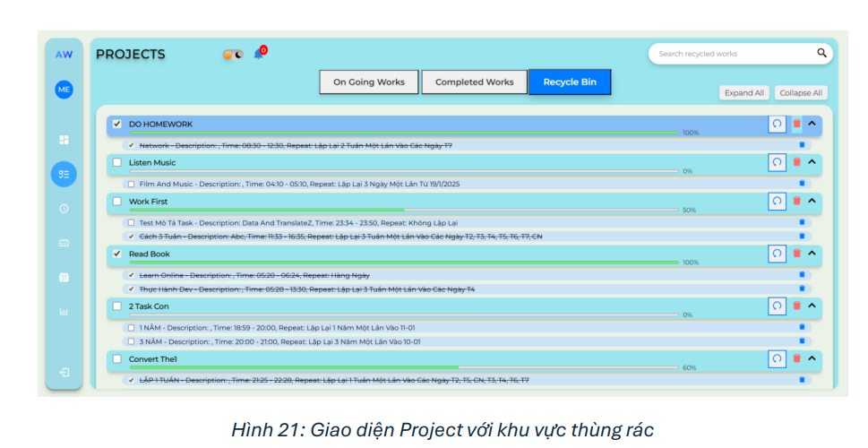Delete the Film And Music task with the blue trash icon
This screenshot has width=868, height=448.
click(802, 184)
